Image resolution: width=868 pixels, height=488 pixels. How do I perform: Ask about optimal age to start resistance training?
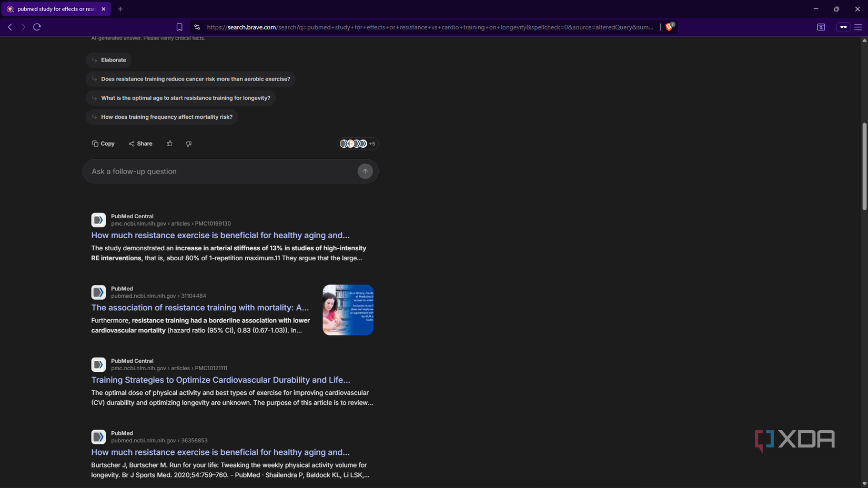tap(180, 98)
